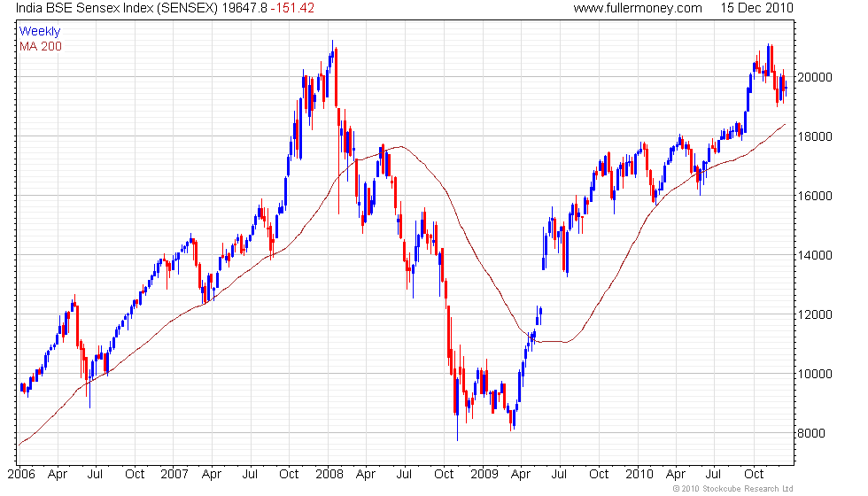Click the y-axis label '12000'
This screenshot has height=496, width=868.
coord(814,314)
